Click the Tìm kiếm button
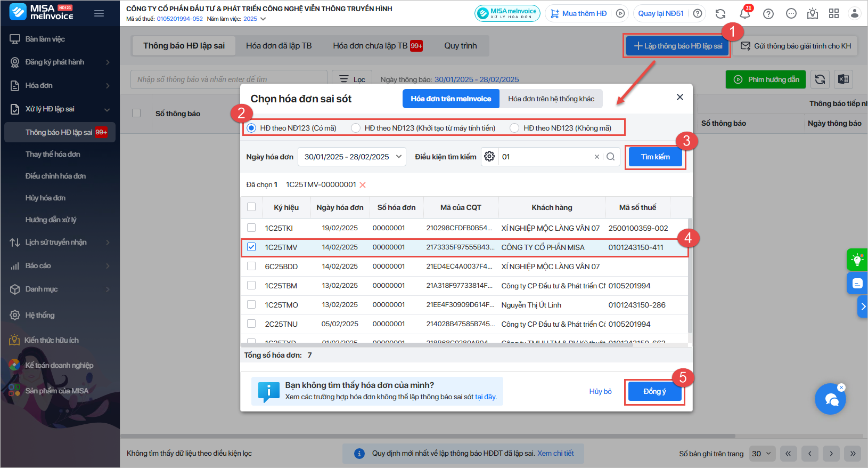Viewport: 868px width, 468px height. [x=655, y=157]
